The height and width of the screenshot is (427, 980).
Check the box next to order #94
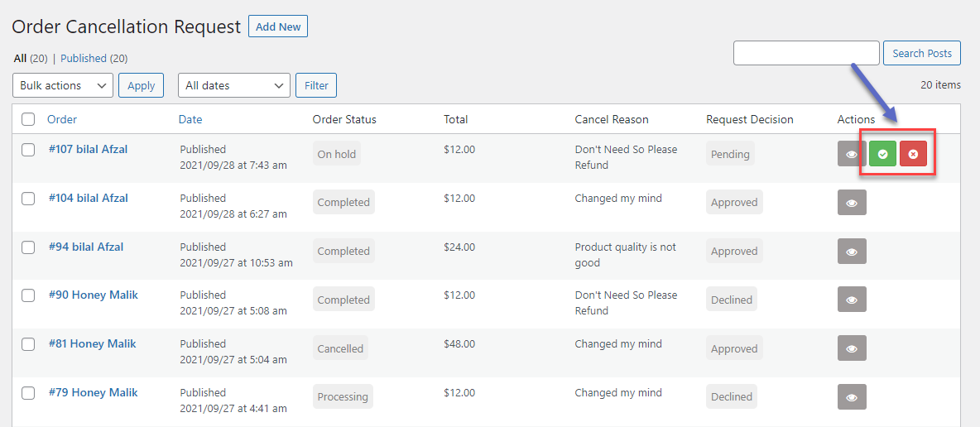coord(28,247)
